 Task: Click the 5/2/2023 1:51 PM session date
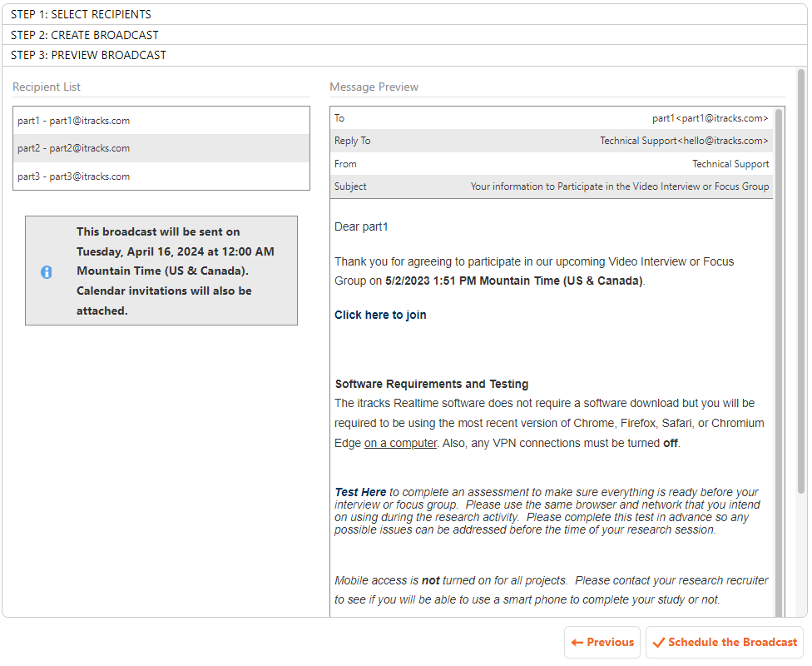click(x=513, y=281)
